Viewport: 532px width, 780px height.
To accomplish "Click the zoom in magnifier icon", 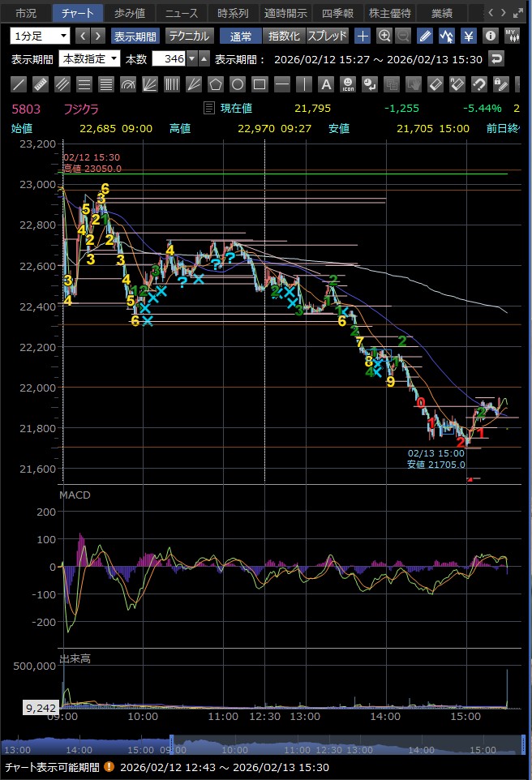I will (x=384, y=36).
